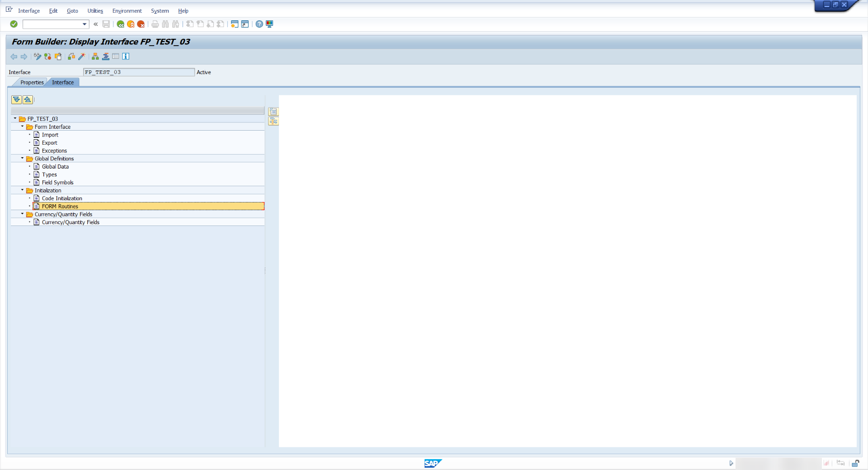868x470 pixels.
Task: Click the blue Information icon
Action: [126, 56]
